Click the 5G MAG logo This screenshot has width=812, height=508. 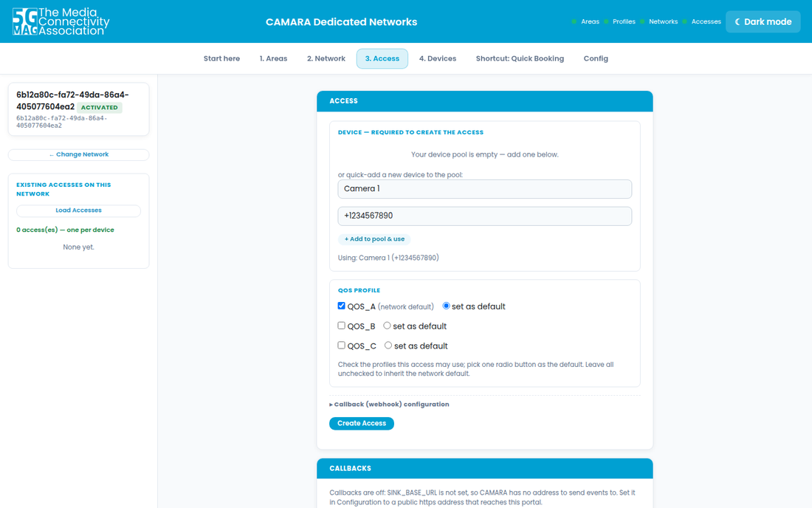click(x=61, y=21)
